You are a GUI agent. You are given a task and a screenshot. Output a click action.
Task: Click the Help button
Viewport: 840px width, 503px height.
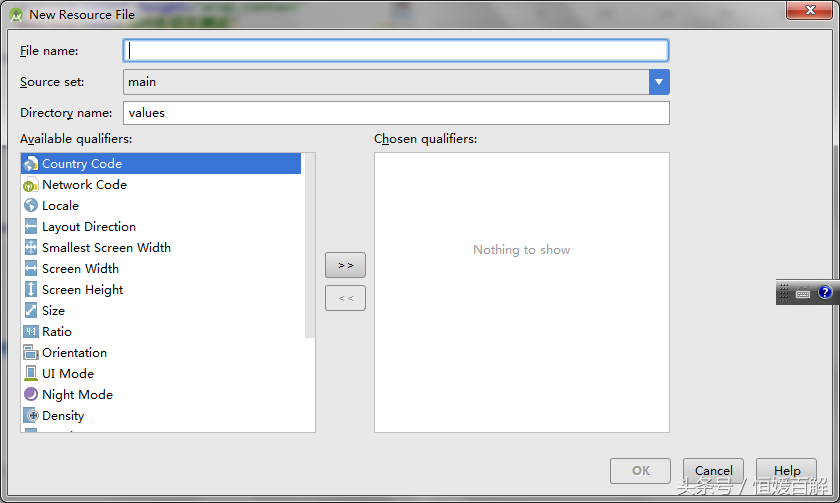[x=786, y=471]
